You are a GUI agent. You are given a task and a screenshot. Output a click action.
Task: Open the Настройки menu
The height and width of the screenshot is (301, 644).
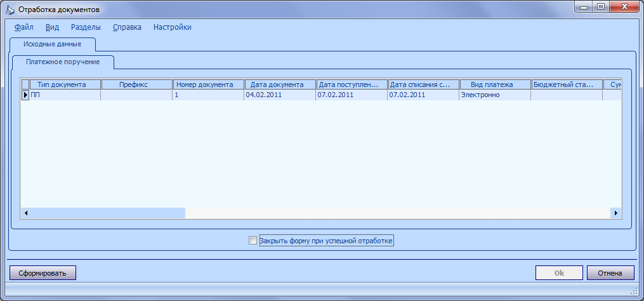click(172, 27)
